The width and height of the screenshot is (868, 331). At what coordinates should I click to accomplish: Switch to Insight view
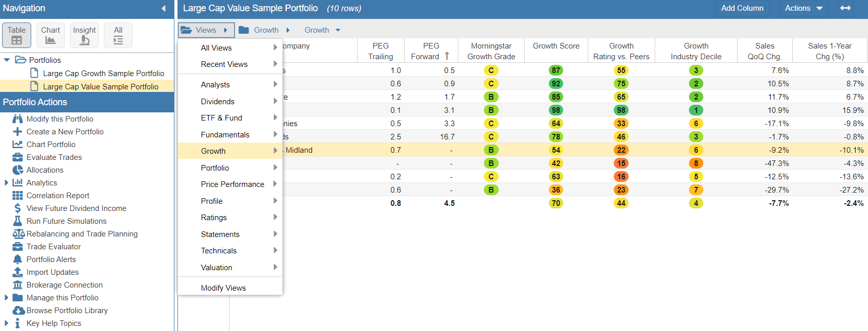[84, 35]
